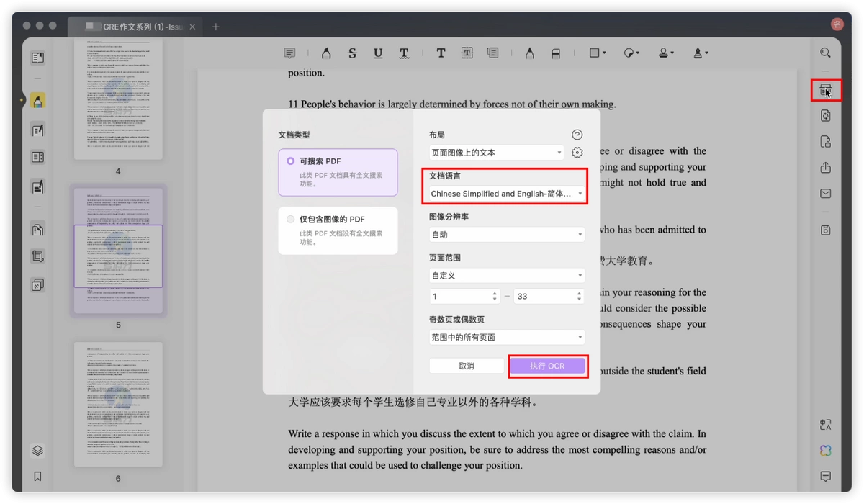
Task: Click the email send icon
Action: click(x=825, y=194)
